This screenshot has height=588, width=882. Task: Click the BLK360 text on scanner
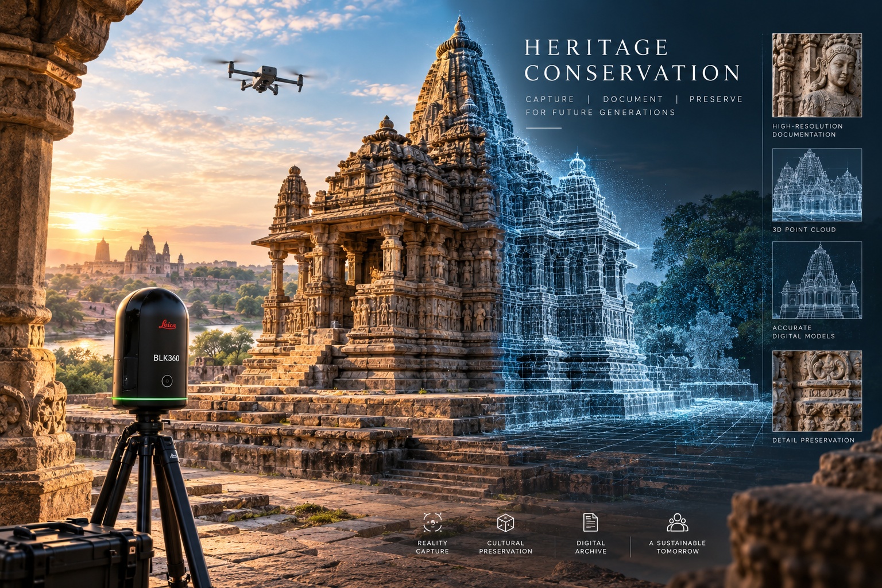(x=166, y=358)
